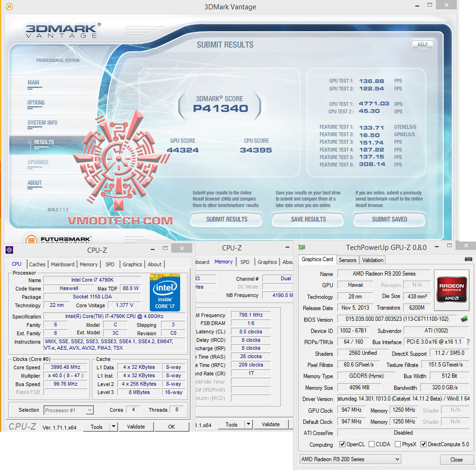Toggle the PhysX checkbox in GPU-Z

tap(398, 444)
